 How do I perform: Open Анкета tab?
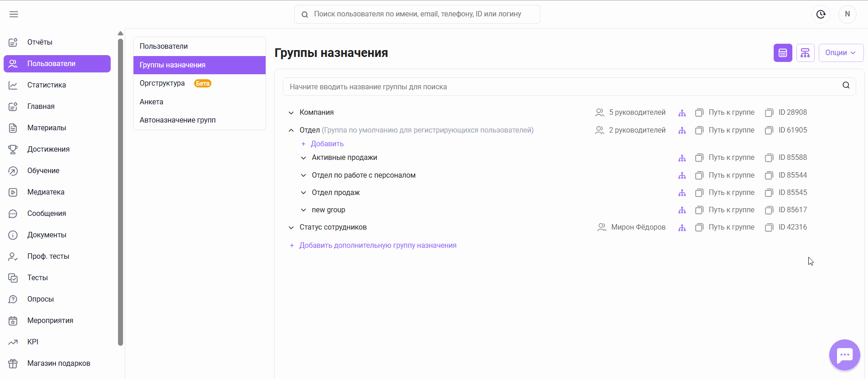click(x=200, y=102)
